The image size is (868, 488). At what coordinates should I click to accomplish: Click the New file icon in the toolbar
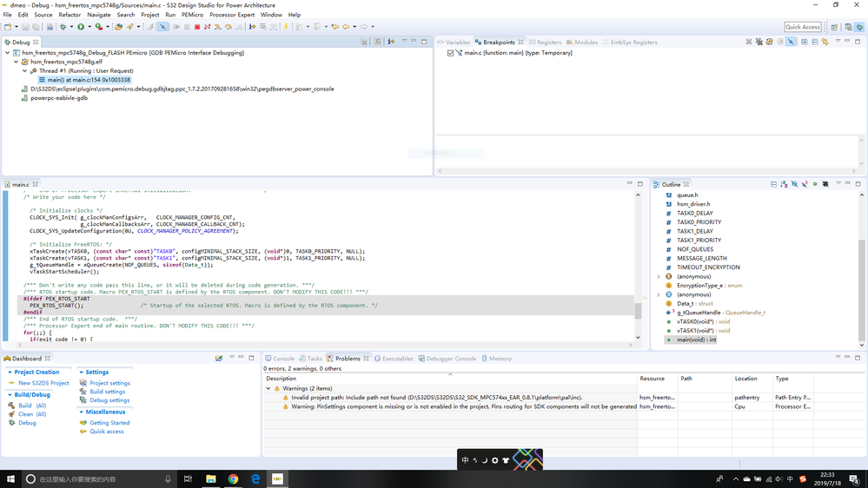7,27
